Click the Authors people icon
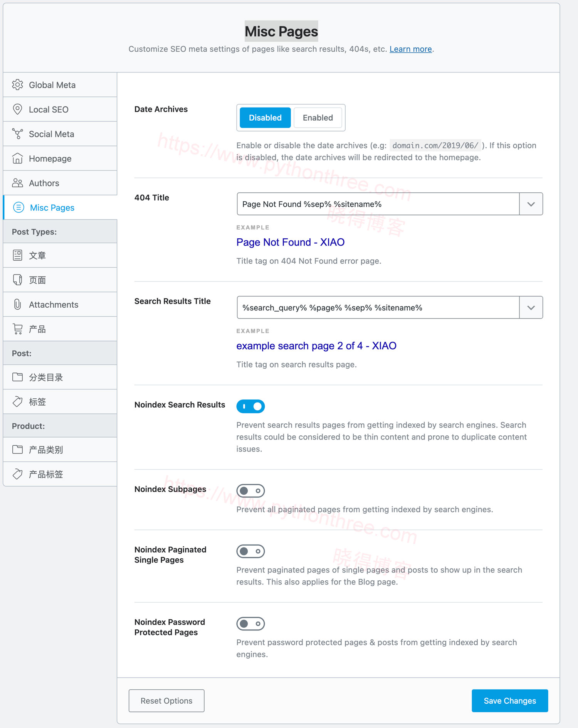Viewport: 578px width, 728px height. click(x=17, y=183)
